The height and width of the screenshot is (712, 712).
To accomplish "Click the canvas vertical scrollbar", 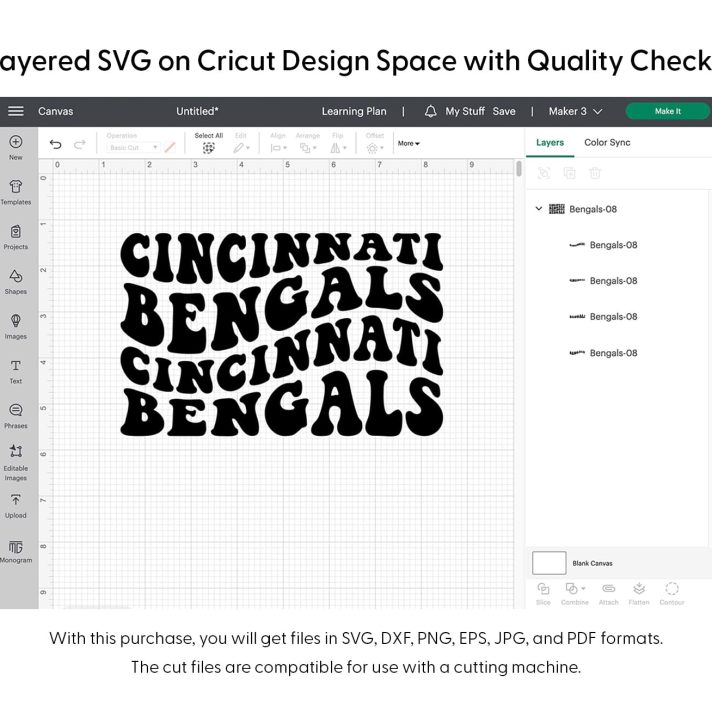I will [x=519, y=169].
